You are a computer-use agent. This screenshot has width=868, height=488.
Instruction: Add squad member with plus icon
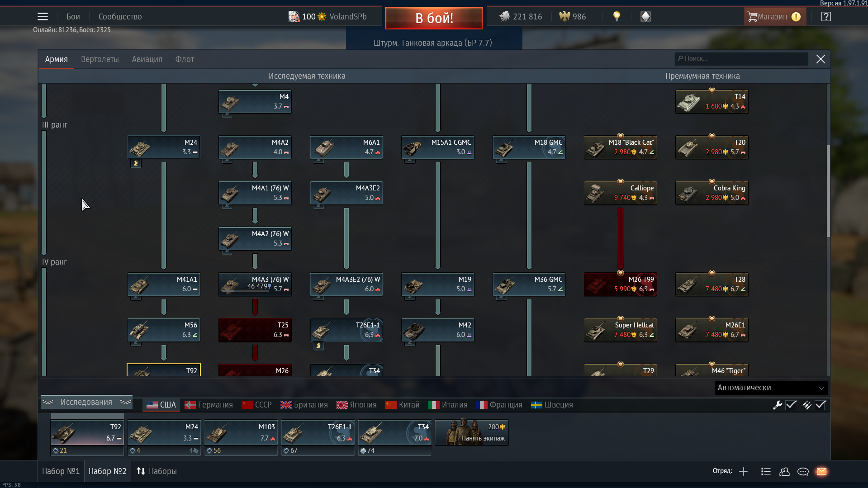click(743, 472)
